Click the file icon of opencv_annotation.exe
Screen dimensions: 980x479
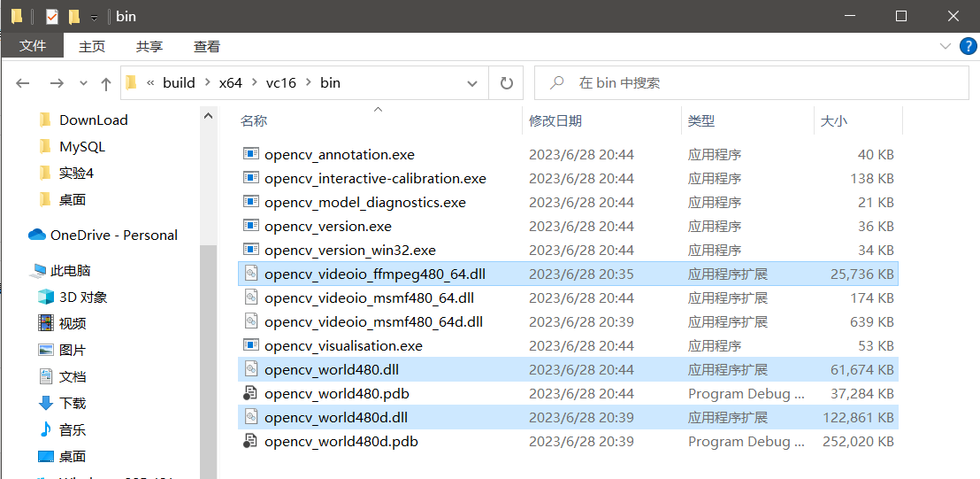[x=250, y=154]
